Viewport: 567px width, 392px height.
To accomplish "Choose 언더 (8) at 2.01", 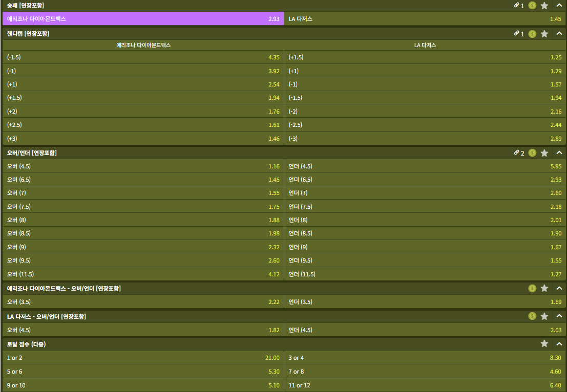I will coord(425,220).
